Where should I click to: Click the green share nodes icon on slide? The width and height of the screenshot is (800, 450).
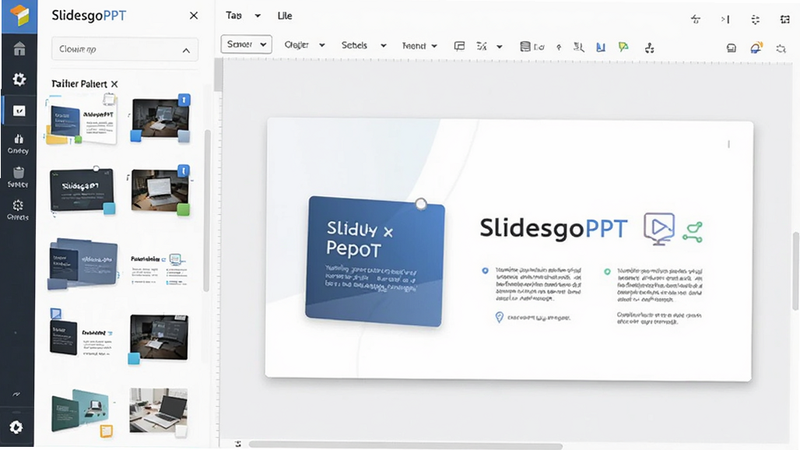pyautogui.click(x=693, y=232)
